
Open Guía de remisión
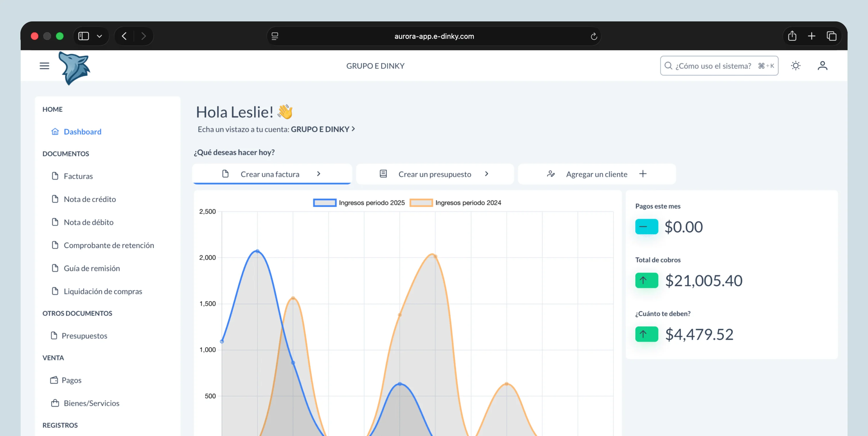(x=92, y=268)
